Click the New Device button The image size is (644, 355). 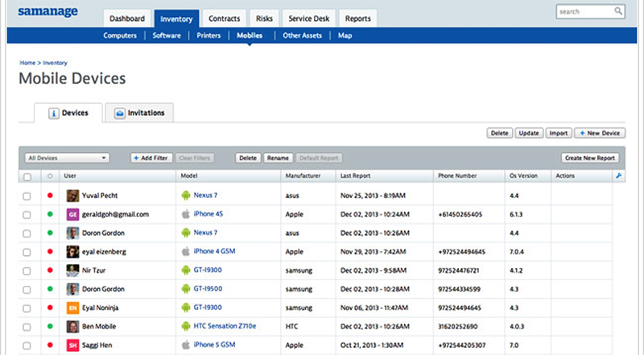[600, 133]
